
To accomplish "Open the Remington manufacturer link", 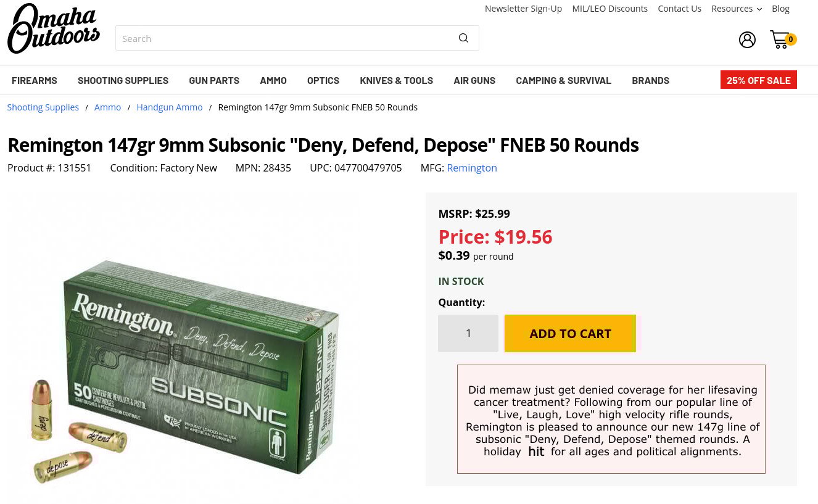I will (472, 168).
